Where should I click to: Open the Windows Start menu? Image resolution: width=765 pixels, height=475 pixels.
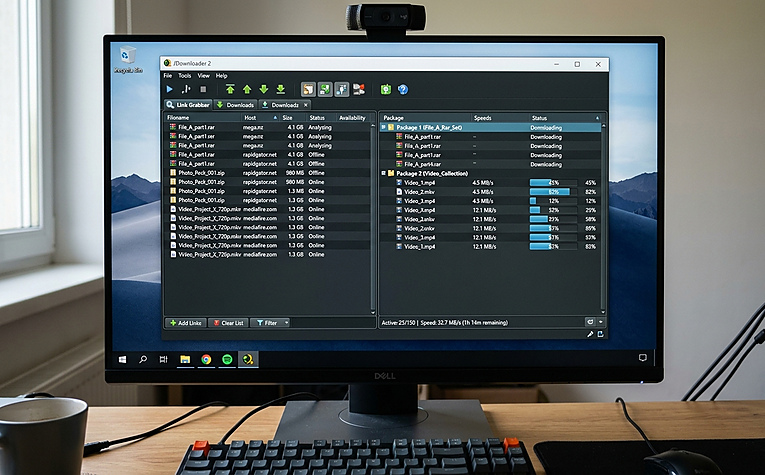[x=122, y=359]
